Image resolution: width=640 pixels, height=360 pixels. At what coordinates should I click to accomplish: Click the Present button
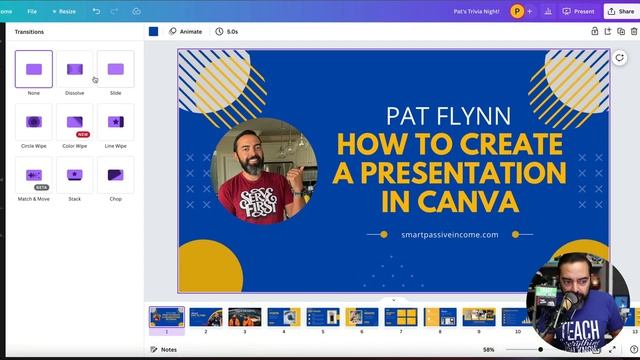(x=578, y=11)
